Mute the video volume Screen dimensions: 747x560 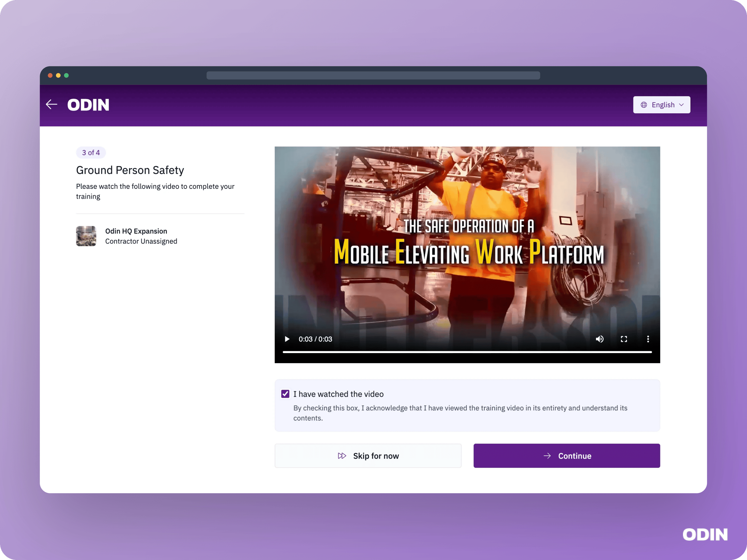(599, 339)
